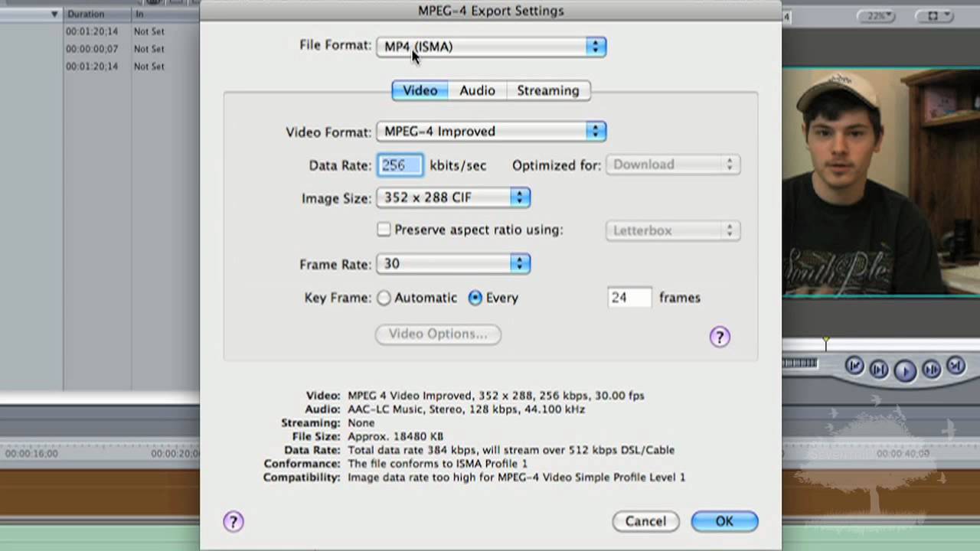Click the playhead marker in Canvas scrubber
The height and width of the screenshot is (551, 980).
point(826,343)
